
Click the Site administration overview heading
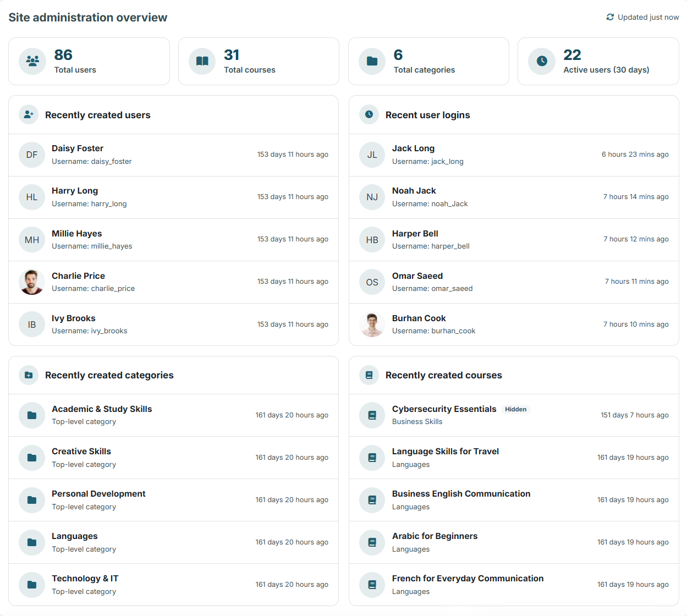point(88,18)
